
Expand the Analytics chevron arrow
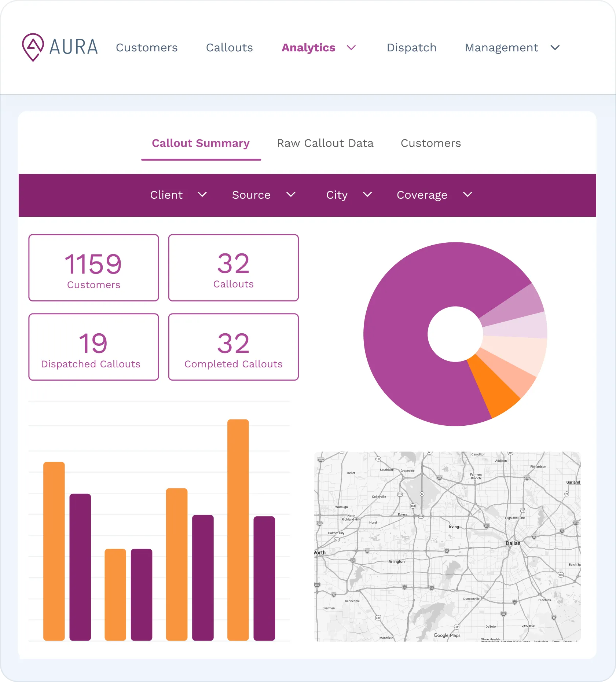pos(351,48)
